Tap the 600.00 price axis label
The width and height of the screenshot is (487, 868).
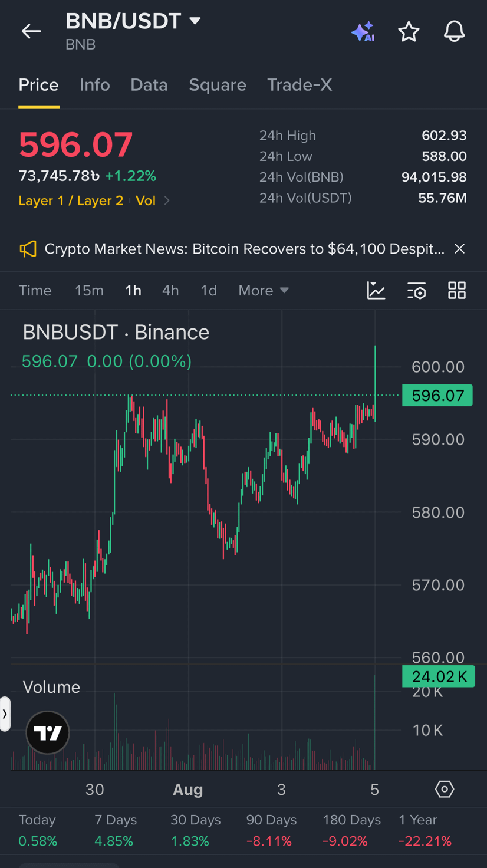pos(438,367)
